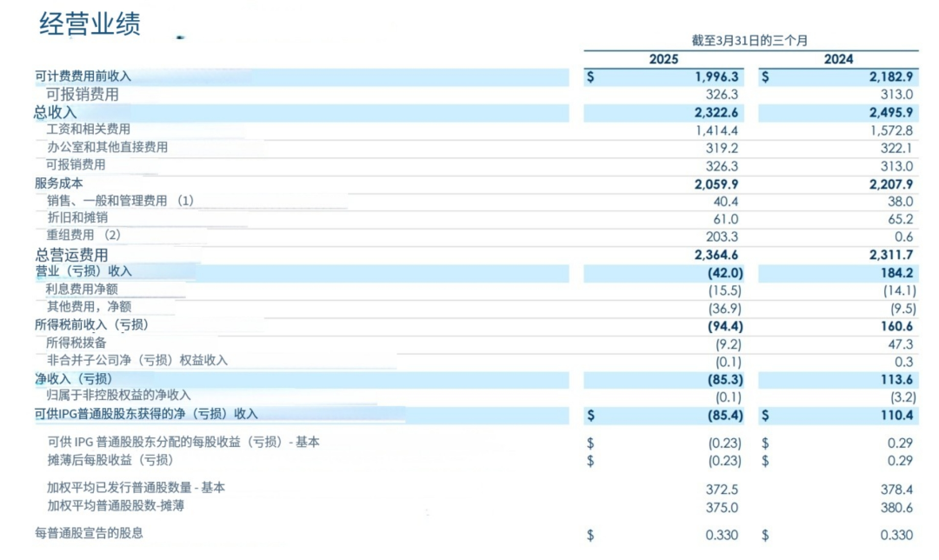
Task: Select the 折旧和摊销 row label
Action: (x=77, y=217)
